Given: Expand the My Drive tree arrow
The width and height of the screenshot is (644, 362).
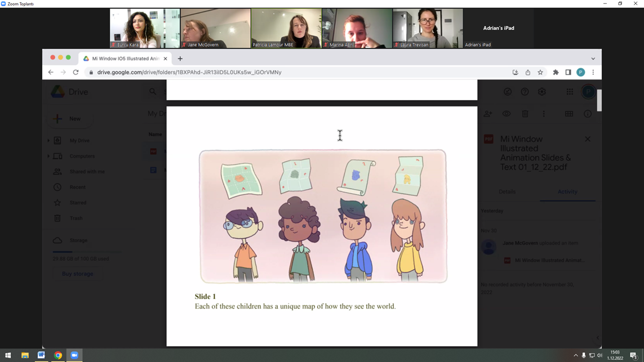Looking at the screenshot, I should 48,141.
